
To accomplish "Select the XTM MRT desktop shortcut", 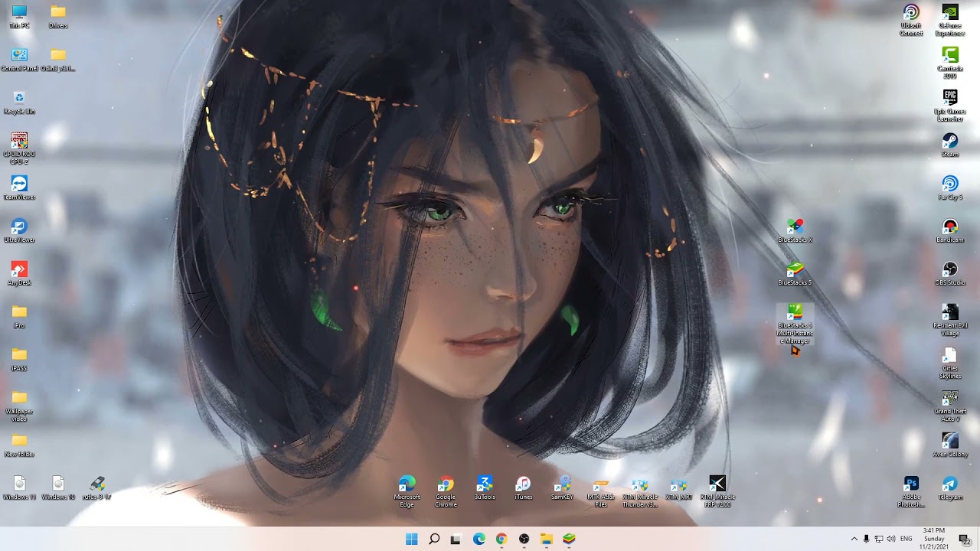I will (678, 488).
